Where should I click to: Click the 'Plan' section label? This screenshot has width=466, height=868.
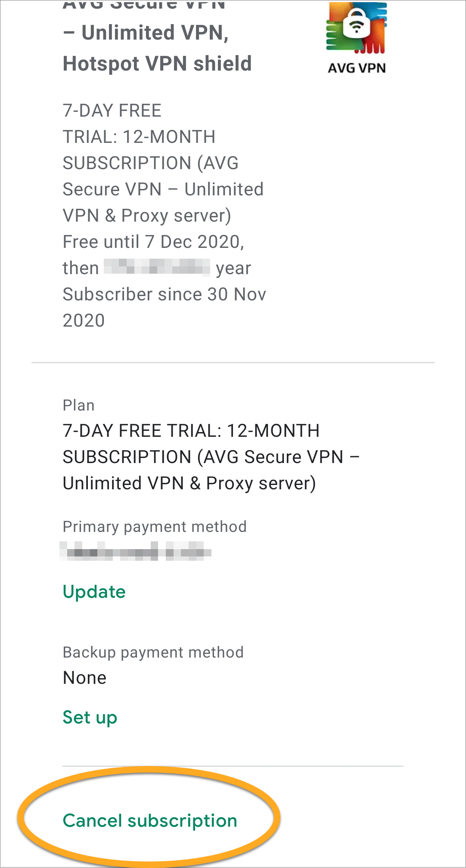78,405
